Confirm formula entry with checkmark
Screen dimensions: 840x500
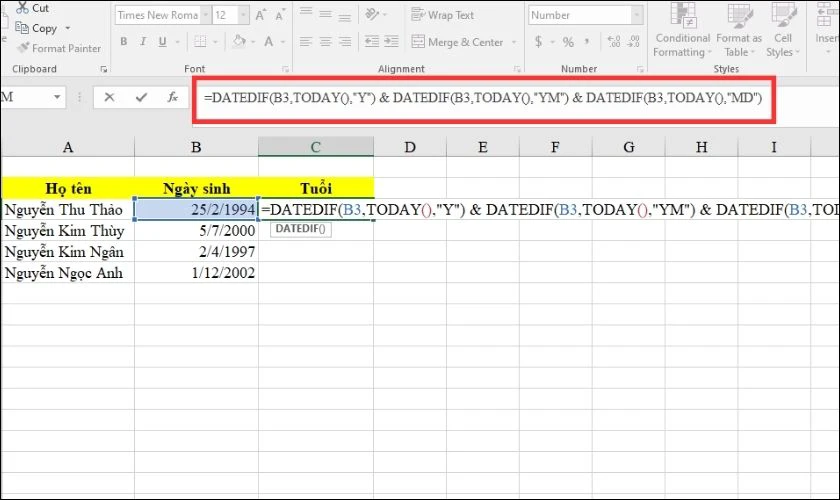click(x=141, y=97)
